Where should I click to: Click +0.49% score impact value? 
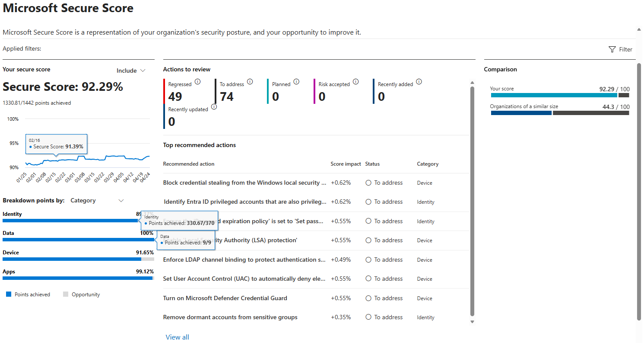[x=341, y=260]
